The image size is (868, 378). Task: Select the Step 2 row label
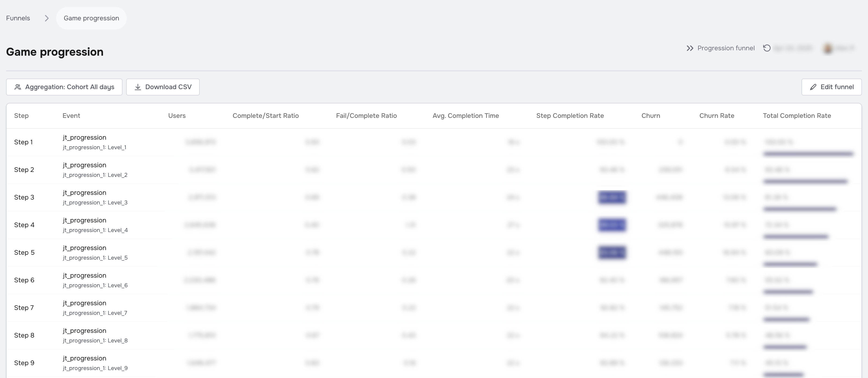[x=24, y=170]
